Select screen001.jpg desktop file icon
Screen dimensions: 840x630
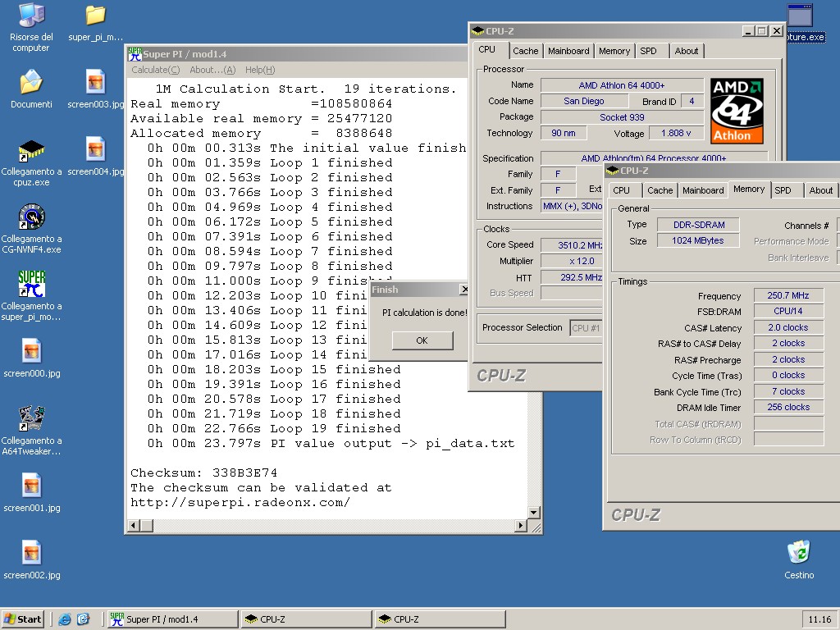coord(32,486)
